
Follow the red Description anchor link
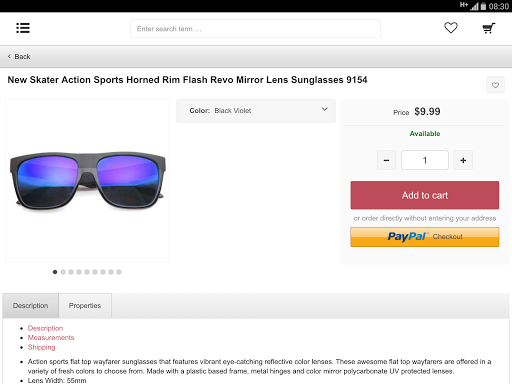pos(45,328)
